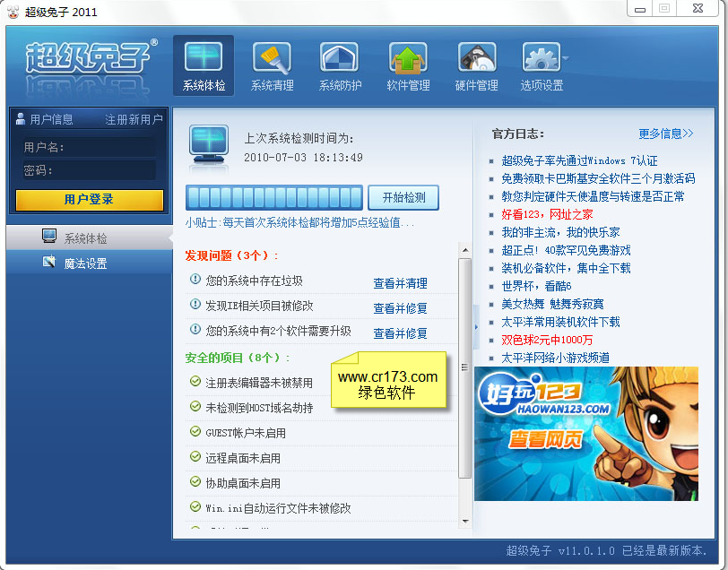This screenshot has width=728, height=570.
Task: Open the 选项设置 gear icon
Action: click(541, 66)
